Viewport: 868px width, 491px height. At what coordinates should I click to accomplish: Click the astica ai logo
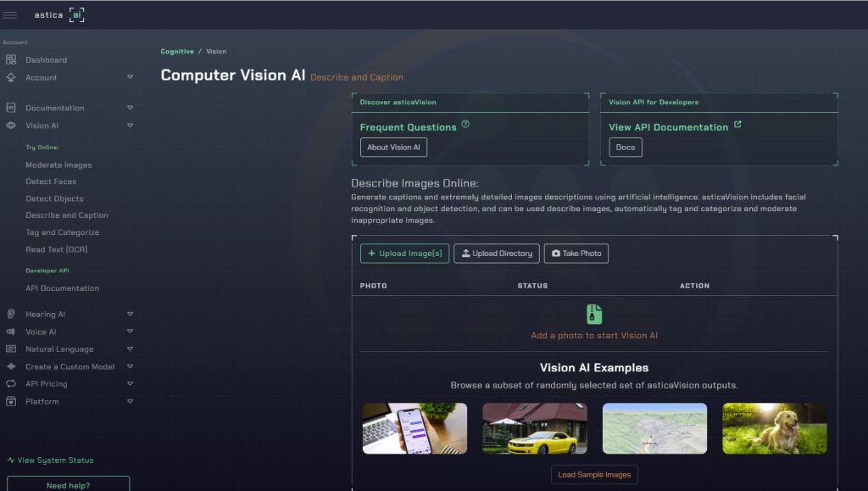(59, 14)
